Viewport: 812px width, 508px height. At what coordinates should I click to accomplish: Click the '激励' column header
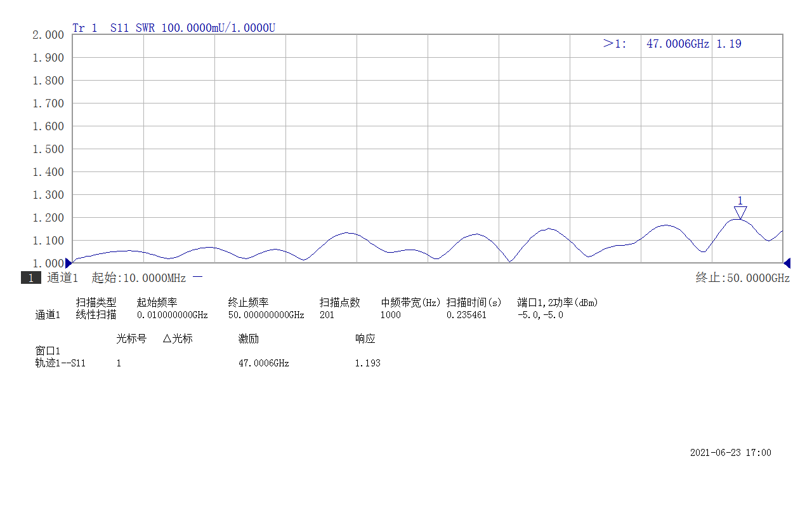pos(248,339)
